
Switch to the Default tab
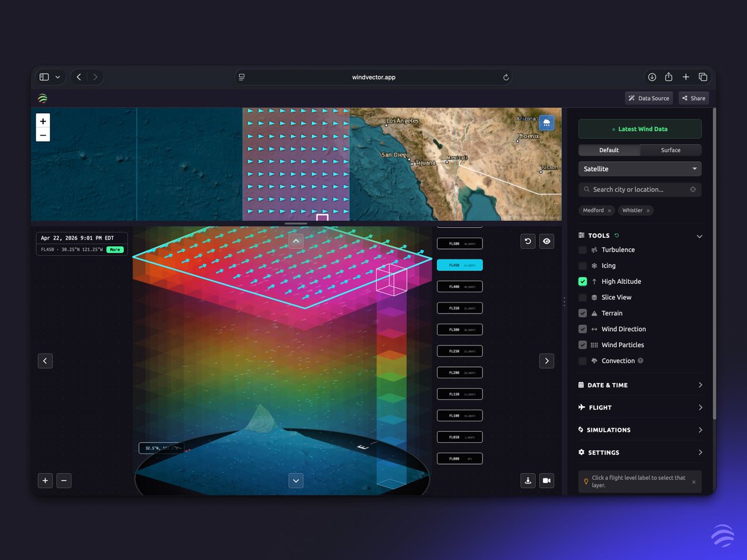[x=609, y=150]
